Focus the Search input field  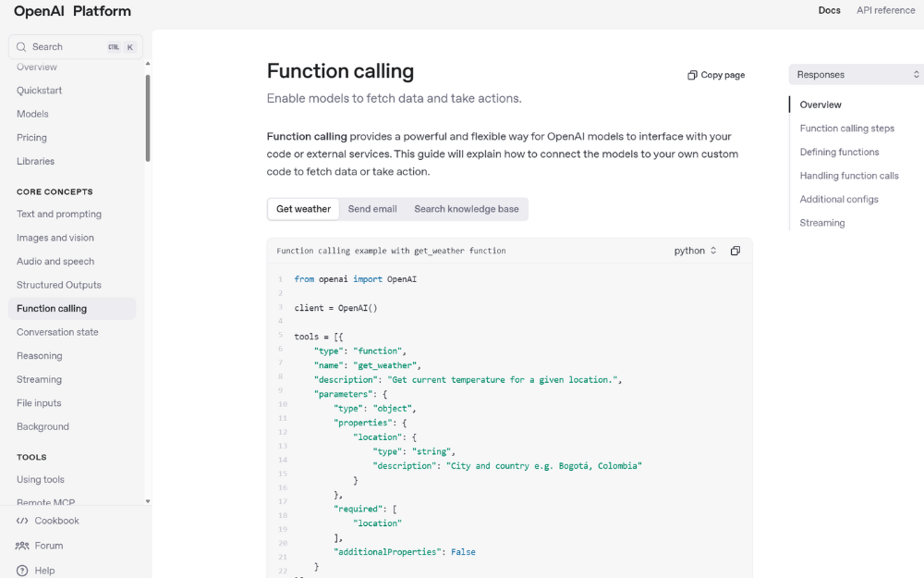pos(76,47)
